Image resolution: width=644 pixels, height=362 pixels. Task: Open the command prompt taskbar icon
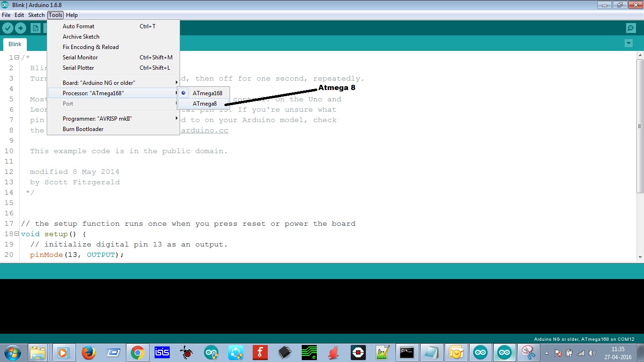(407, 352)
